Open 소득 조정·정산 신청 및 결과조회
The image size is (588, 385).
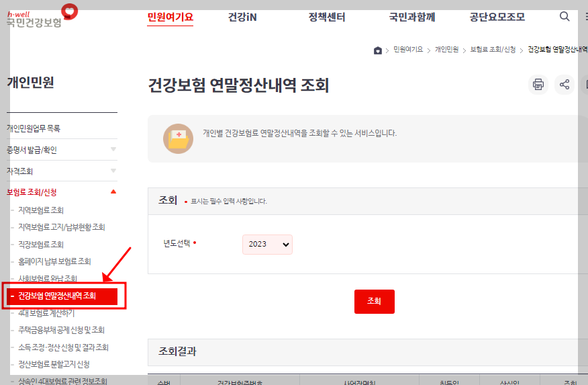pos(63,347)
